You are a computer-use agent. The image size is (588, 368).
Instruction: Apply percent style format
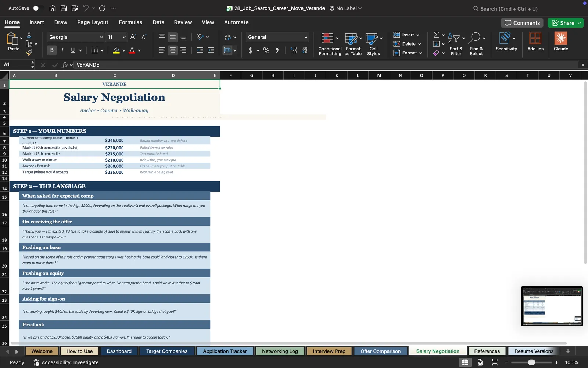[266, 50]
